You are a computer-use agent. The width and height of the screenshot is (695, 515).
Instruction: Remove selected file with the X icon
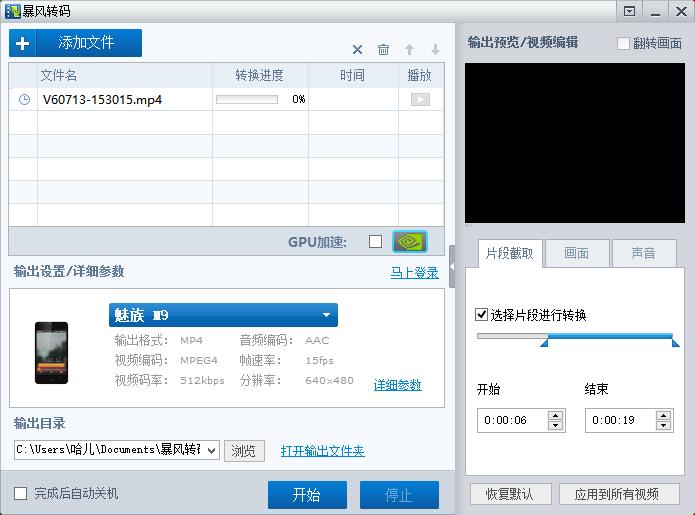click(x=357, y=50)
